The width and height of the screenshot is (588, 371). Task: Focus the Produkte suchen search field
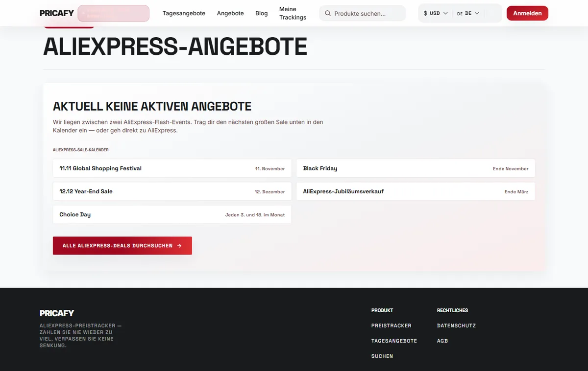coord(363,13)
